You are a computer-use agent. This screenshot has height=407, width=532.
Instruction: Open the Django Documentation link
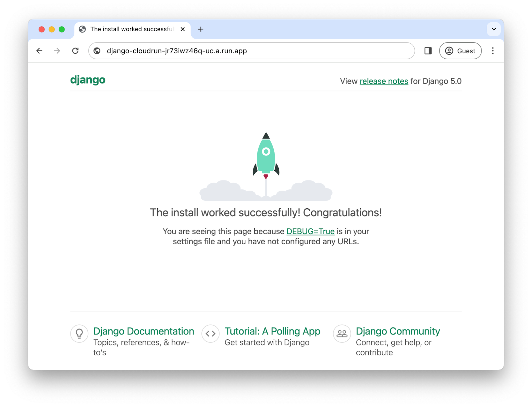[144, 331]
